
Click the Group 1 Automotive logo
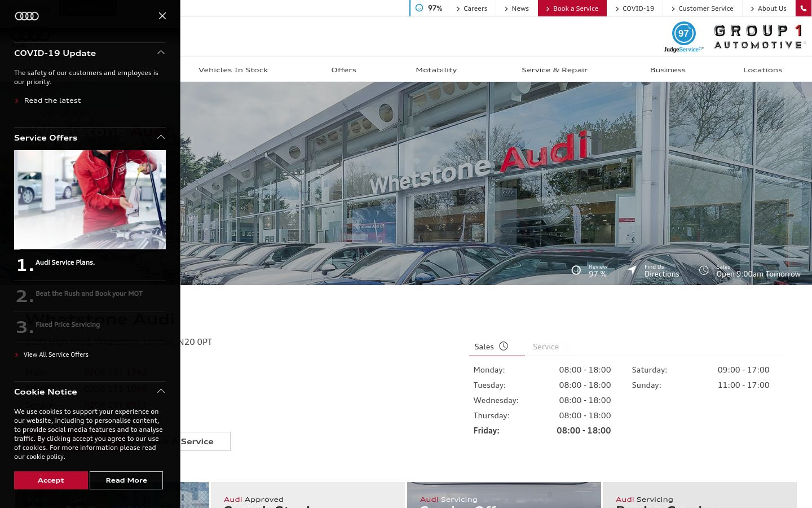[x=759, y=37]
